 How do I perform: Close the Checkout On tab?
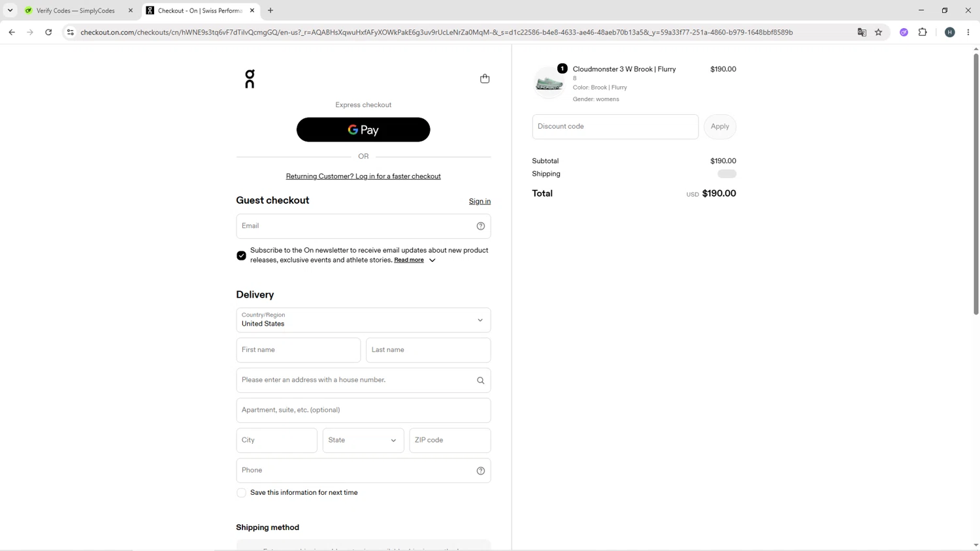[x=252, y=10]
